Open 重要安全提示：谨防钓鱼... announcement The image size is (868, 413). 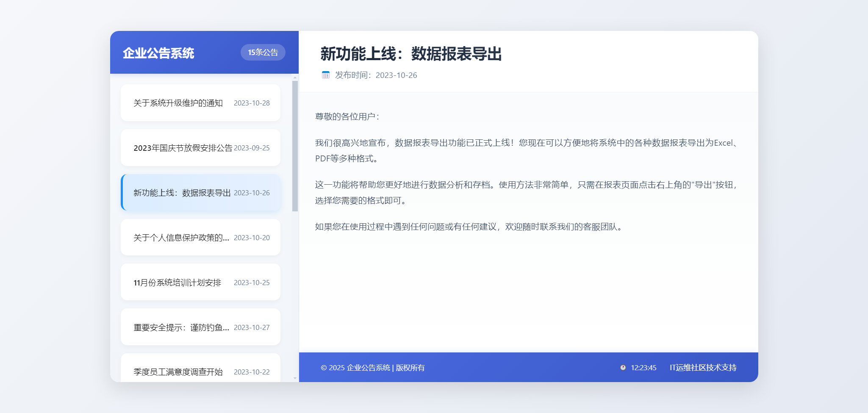tap(200, 327)
